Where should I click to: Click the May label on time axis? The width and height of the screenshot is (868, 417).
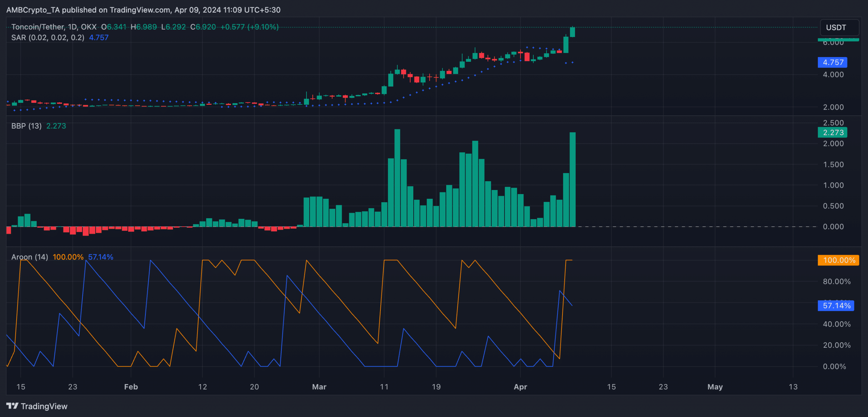[715, 387]
